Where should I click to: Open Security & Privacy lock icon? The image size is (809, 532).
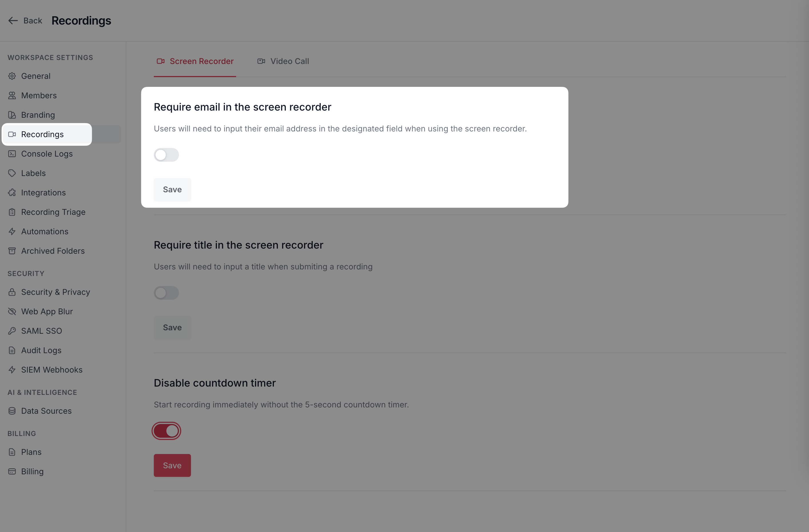[12, 292]
